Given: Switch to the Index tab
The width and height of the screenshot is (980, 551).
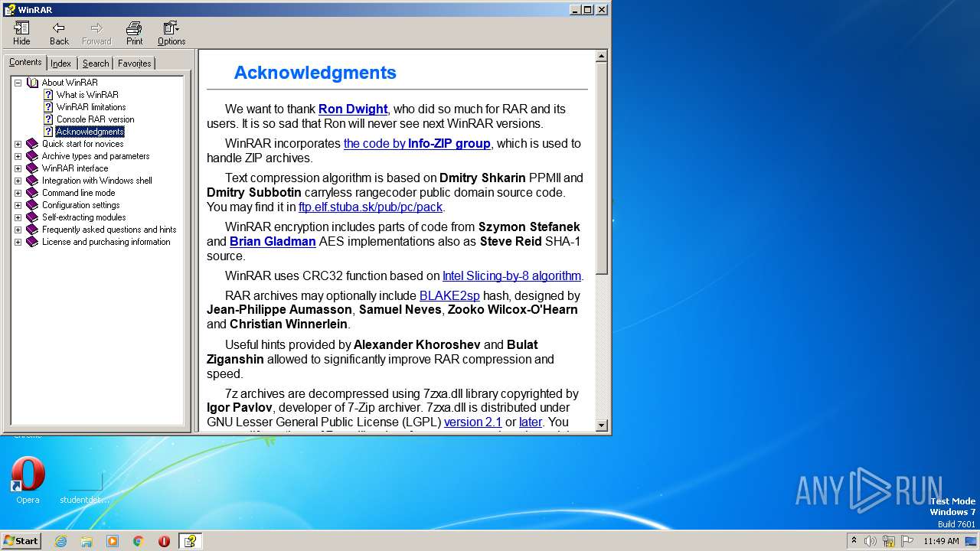Looking at the screenshot, I should point(61,64).
